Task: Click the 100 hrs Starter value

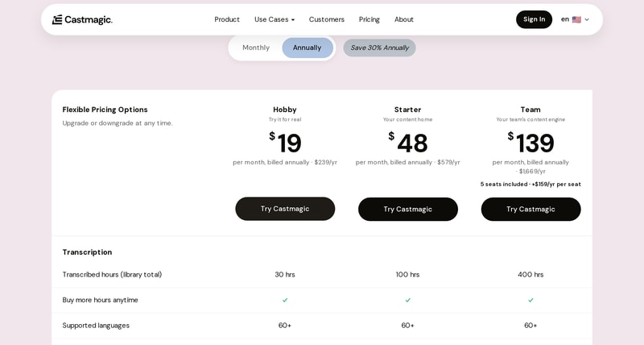Action: [x=408, y=275]
